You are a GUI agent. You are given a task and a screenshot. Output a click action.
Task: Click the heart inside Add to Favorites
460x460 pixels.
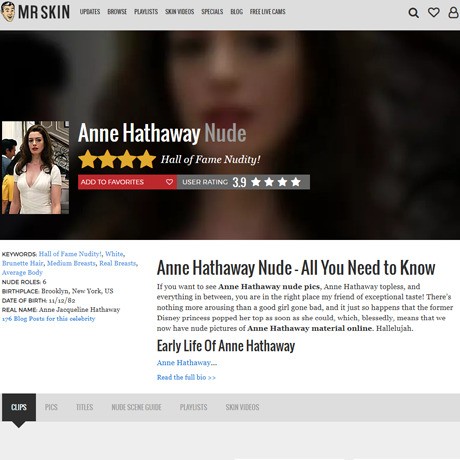click(x=169, y=182)
